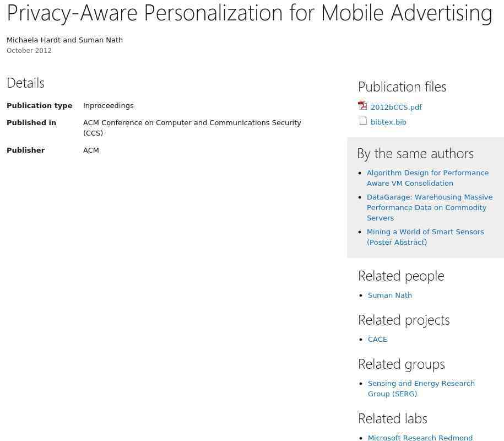Open the Microsoft Research Redmond lab link

point(420,438)
